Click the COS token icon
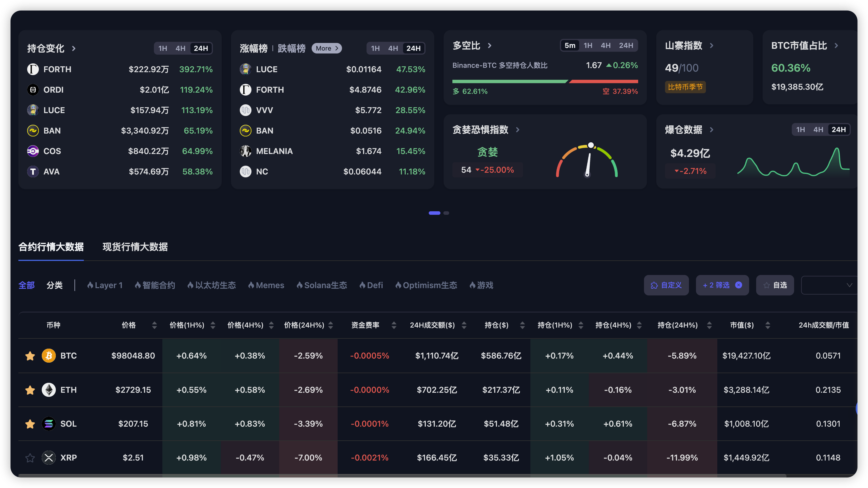 (x=33, y=151)
